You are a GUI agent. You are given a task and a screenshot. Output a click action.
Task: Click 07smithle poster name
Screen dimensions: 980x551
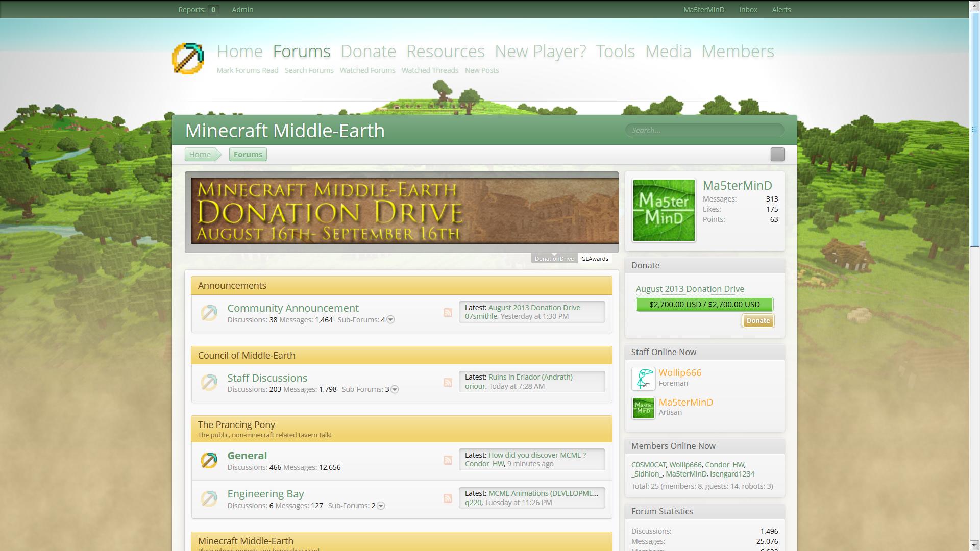click(x=481, y=316)
